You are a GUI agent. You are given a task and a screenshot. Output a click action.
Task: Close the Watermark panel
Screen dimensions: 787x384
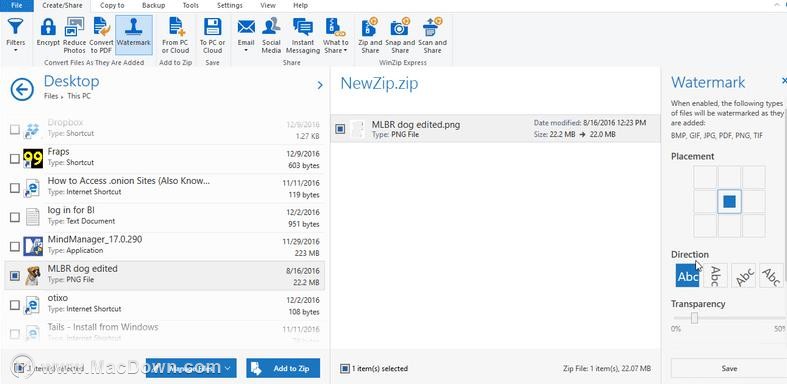(x=784, y=80)
